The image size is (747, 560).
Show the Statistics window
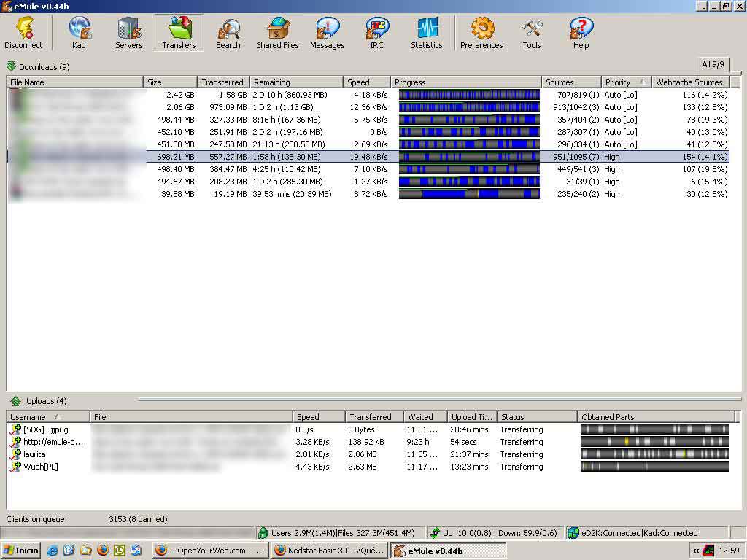pos(426,32)
